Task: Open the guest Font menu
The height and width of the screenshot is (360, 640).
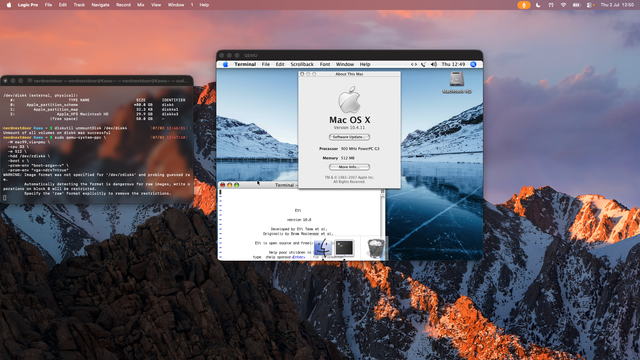Action: (x=325, y=64)
